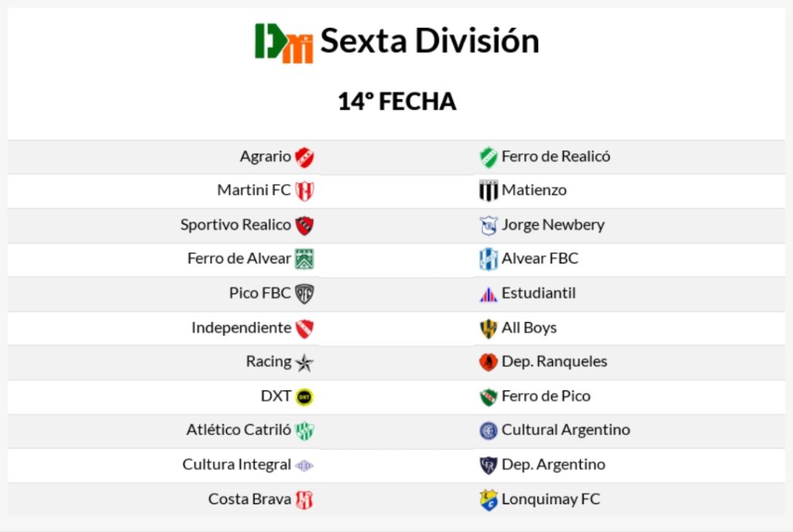Click the Ferro de Realicó crest icon
This screenshot has height=532, width=793.
tap(488, 157)
